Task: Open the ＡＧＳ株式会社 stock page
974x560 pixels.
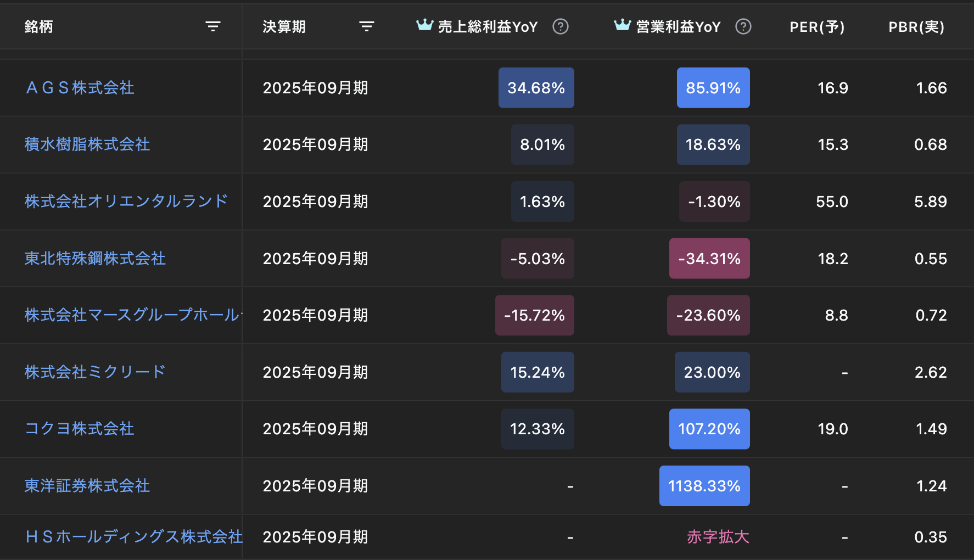Action: [79, 88]
